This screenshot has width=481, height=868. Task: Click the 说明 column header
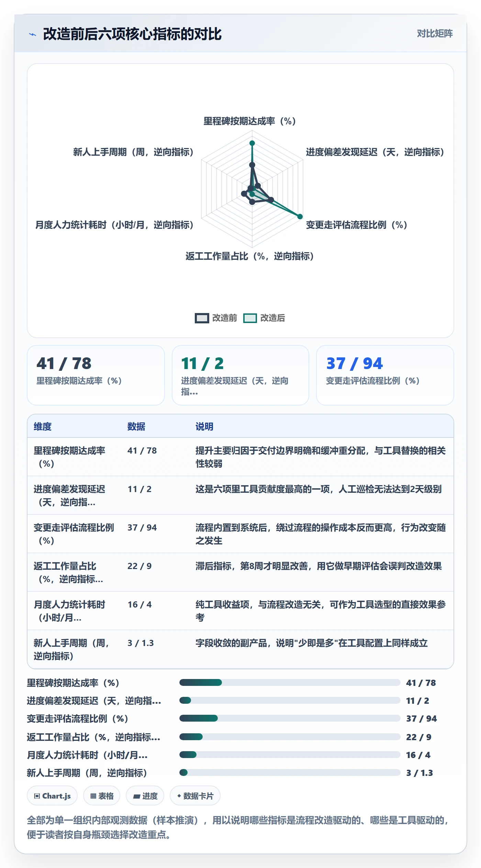[x=204, y=426]
